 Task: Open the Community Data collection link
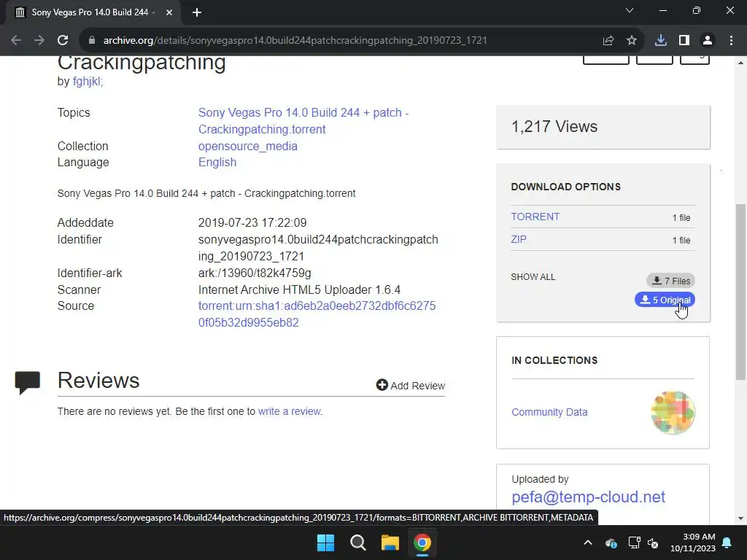pos(549,413)
